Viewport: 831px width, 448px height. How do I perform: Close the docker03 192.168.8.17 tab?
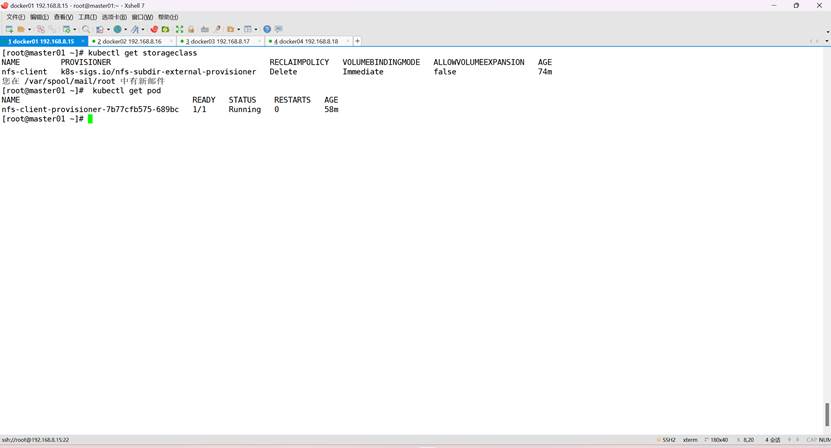tap(259, 41)
